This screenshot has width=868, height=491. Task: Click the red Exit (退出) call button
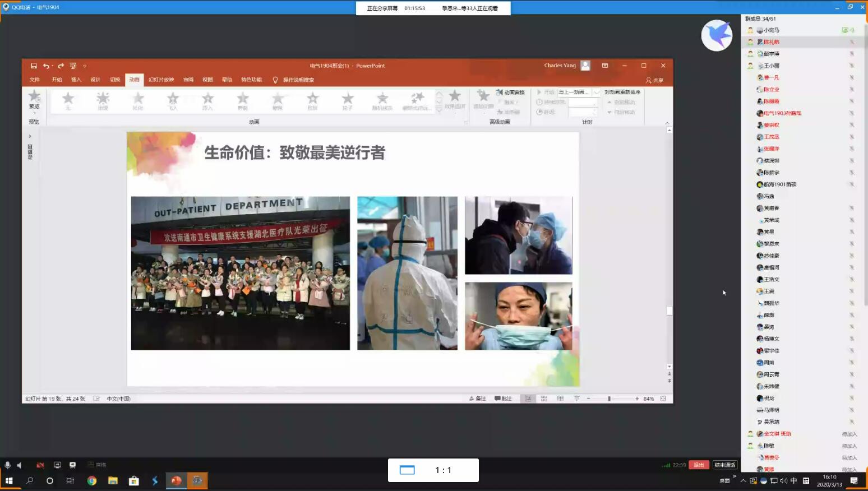click(x=699, y=465)
